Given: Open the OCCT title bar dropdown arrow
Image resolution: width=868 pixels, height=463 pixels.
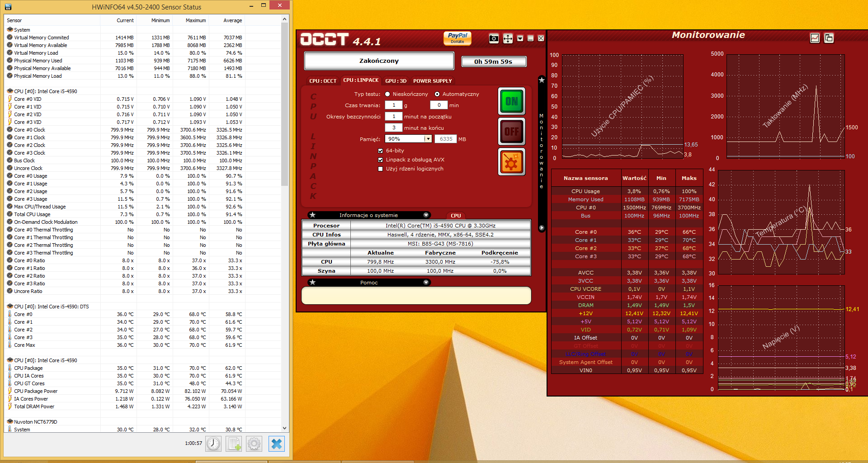Looking at the screenshot, I should [x=520, y=38].
